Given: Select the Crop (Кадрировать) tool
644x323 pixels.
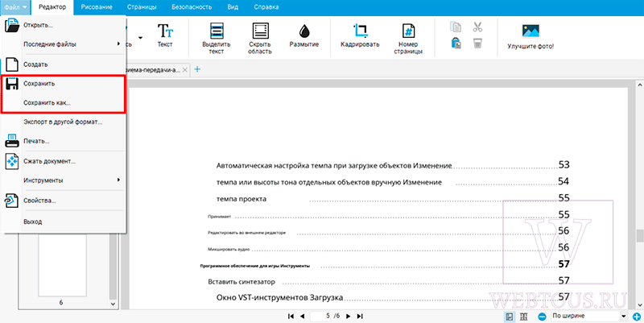Looking at the screenshot, I should 360,35.
